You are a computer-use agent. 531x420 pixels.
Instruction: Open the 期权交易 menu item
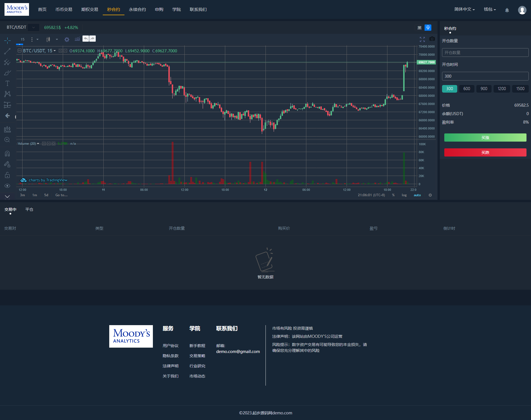coord(90,10)
